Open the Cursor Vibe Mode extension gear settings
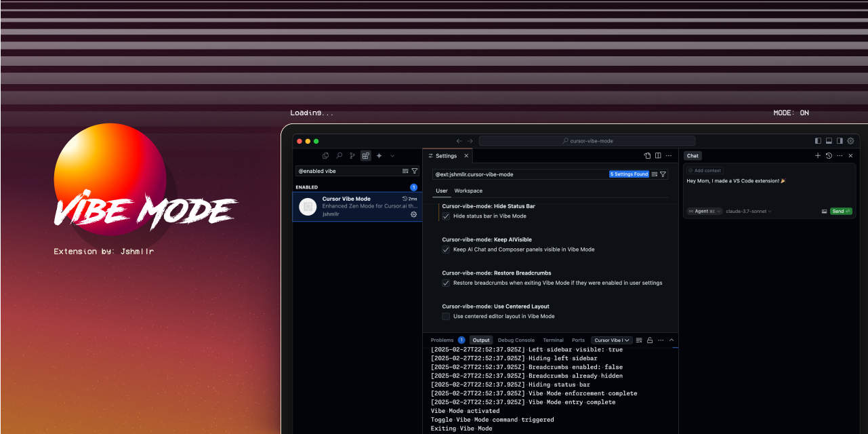This screenshot has height=434, width=868. [413, 214]
